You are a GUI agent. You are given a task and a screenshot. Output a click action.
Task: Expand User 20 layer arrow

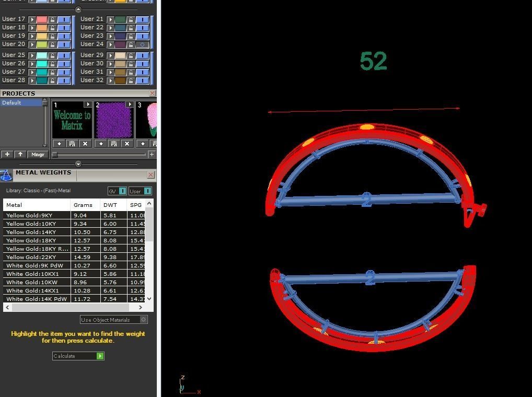coord(32,44)
